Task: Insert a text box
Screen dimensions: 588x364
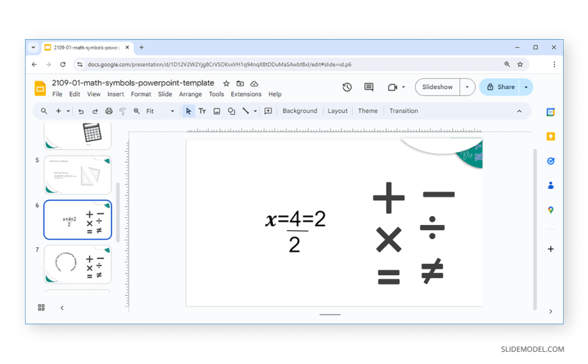Action: (x=202, y=111)
